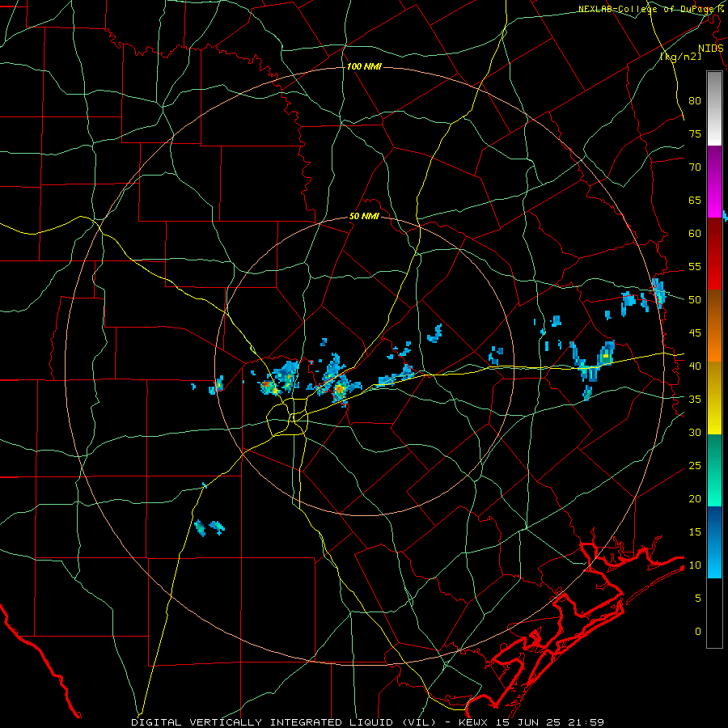Click the "100 NMI" range ring label
This screenshot has height=728, width=728.
pyautogui.click(x=364, y=67)
